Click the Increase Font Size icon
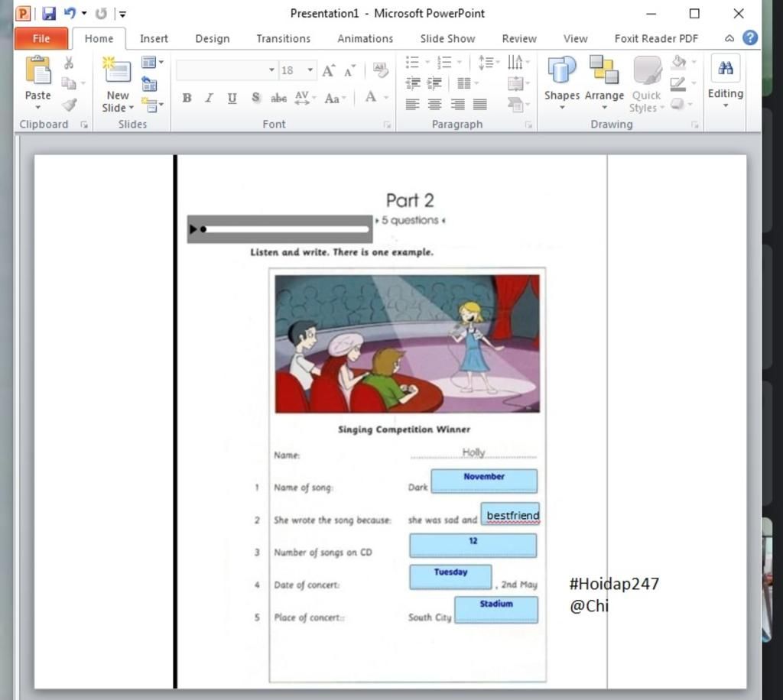Image resolution: width=783 pixels, height=700 pixels. 329,71
